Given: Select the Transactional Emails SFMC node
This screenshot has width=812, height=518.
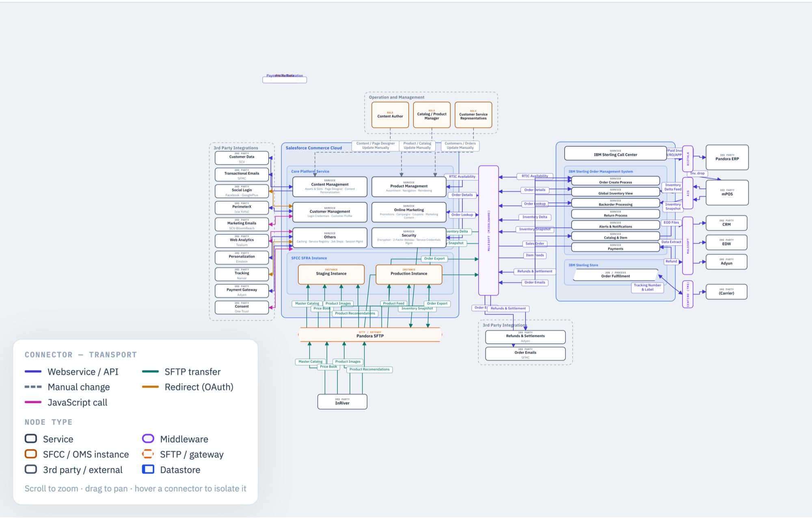Looking at the screenshot, I should click(x=242, y=174).
